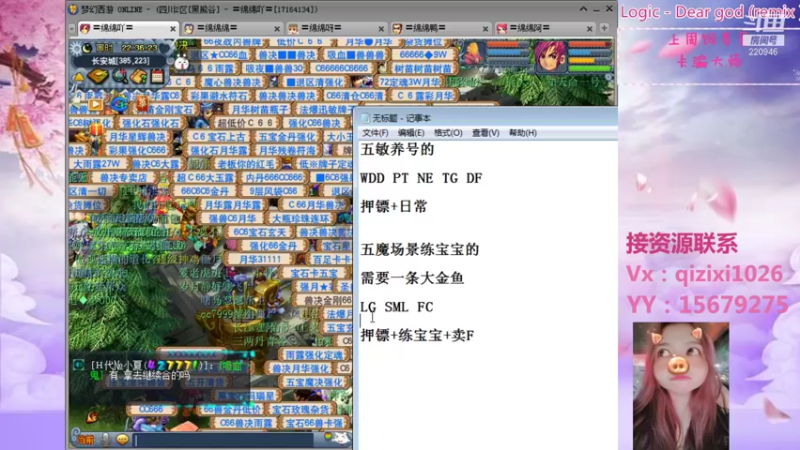Click the chat channel button at bottom-left
800x450 pixels.
tap(86, 440)
